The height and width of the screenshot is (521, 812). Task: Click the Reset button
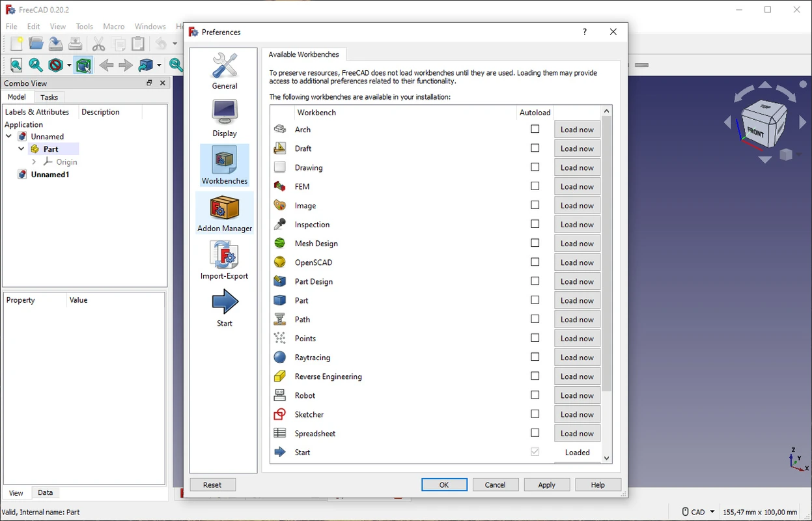click(212, 485)
